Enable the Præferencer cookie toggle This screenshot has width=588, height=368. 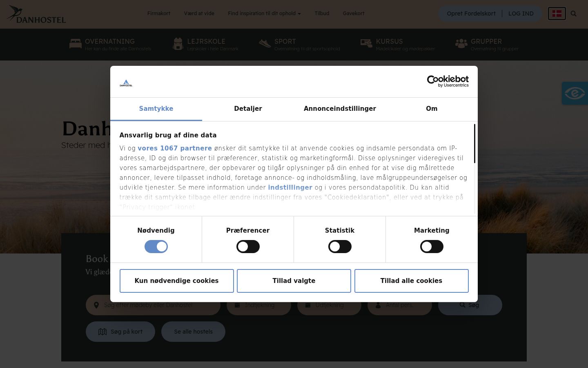(248, 247)
